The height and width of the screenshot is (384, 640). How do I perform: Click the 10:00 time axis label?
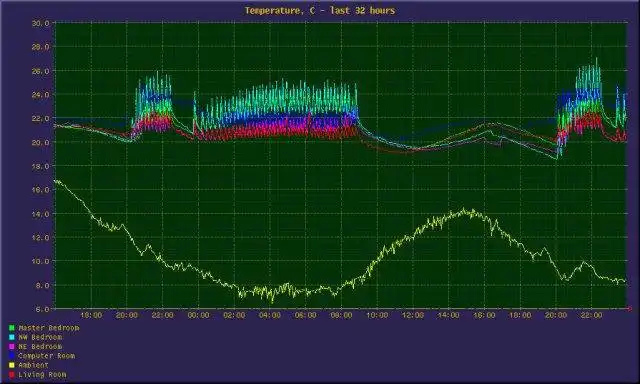(x=377, y=315)
